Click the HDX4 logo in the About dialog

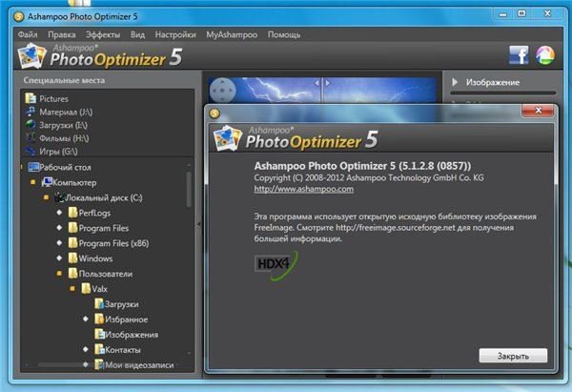[x=276, y=264]
